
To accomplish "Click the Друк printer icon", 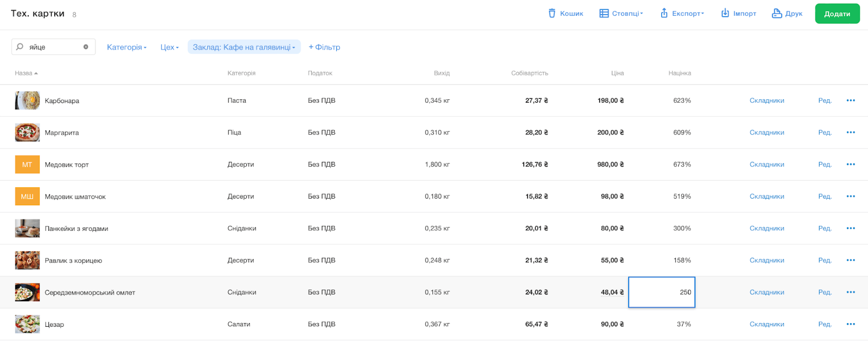I will tap(777, 14).
